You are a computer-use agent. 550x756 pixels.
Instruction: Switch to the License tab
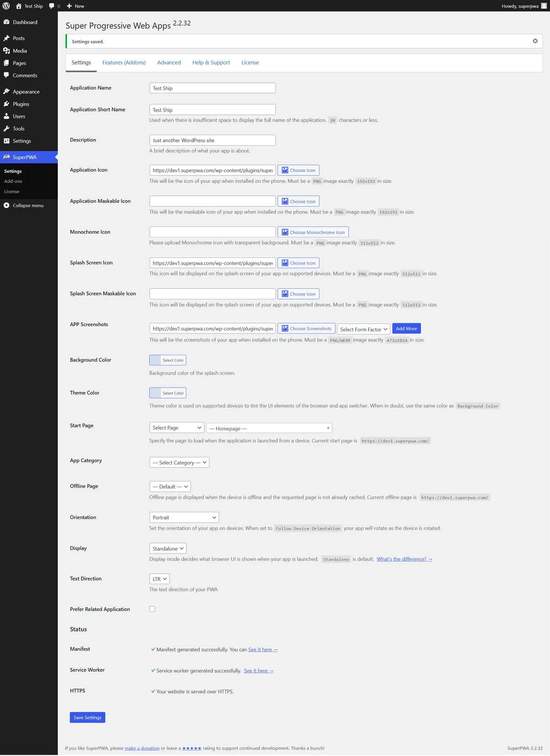[x=250, y=63]
